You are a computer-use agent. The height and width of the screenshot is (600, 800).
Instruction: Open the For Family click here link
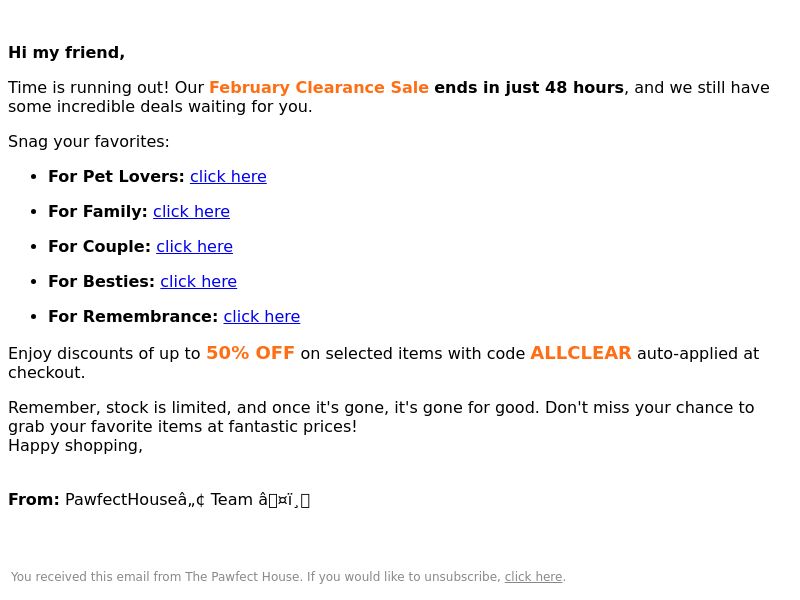(191, 212)
